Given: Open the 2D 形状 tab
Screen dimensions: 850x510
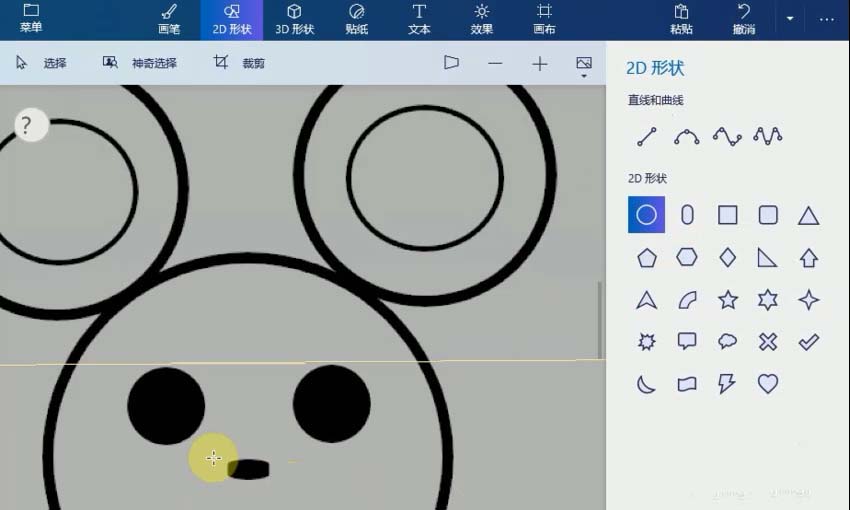Looking at the screenshot, I should [232, 20].
